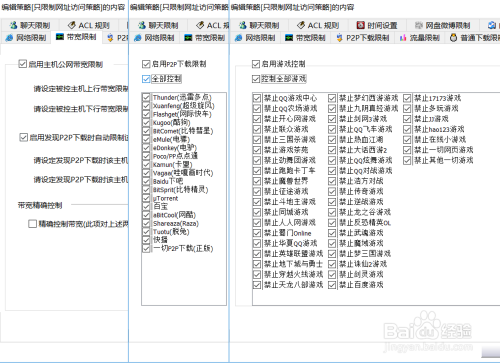The width and height of the screenshot is (500, 364).
Task: Toggle 禁止三国杀游戏 checkbox
Action: [x=257, y=139]
